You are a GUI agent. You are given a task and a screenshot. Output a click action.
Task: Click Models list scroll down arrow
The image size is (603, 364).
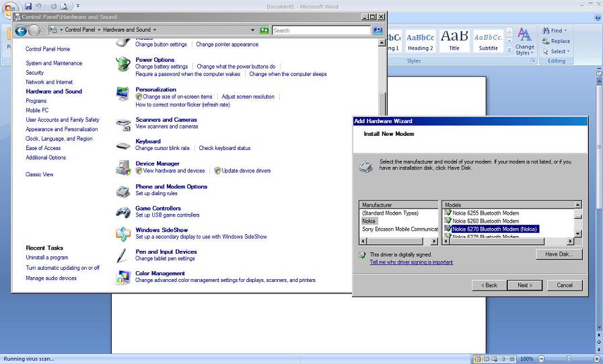pos(577,233)
